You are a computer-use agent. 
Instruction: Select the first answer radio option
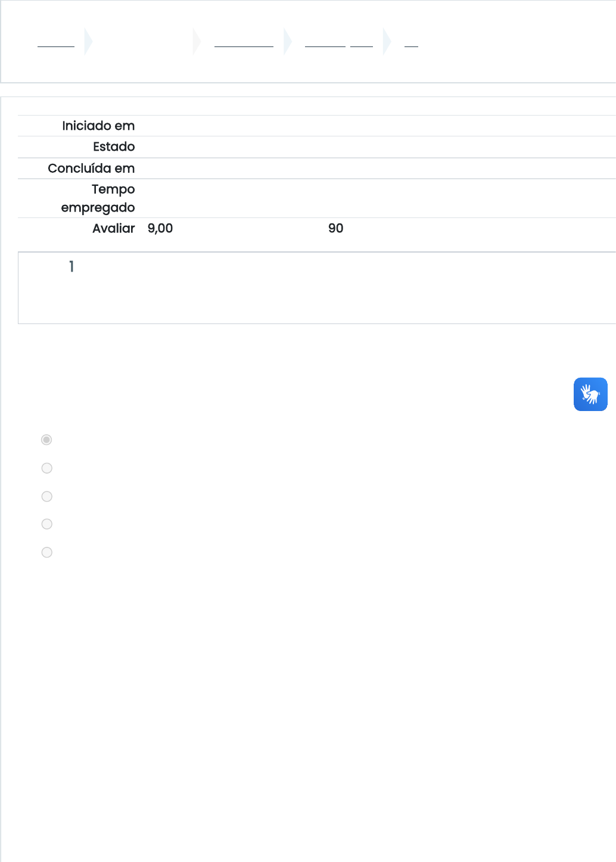click(46, 440)
